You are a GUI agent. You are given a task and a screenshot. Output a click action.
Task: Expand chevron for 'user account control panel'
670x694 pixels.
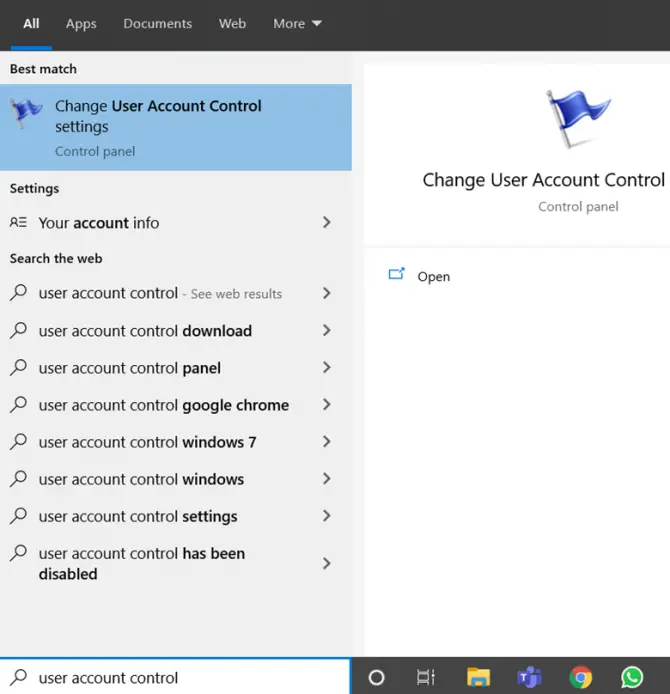click(327, 367)
